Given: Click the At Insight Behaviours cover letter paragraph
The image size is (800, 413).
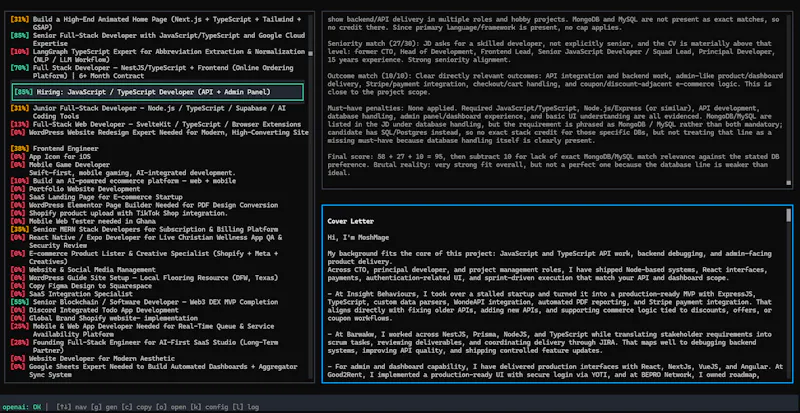Looking at the screenshot, I should click(549, 306).
